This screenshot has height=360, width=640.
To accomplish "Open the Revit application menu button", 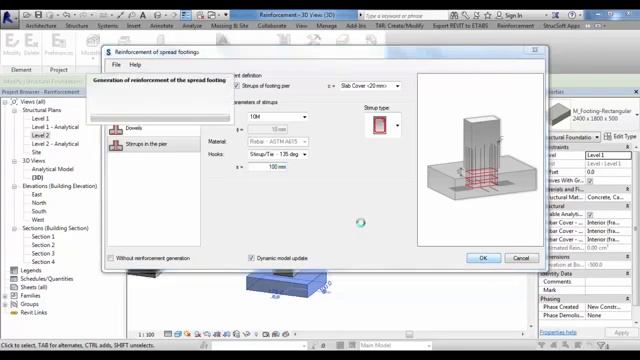I will (x=9, y=18).
